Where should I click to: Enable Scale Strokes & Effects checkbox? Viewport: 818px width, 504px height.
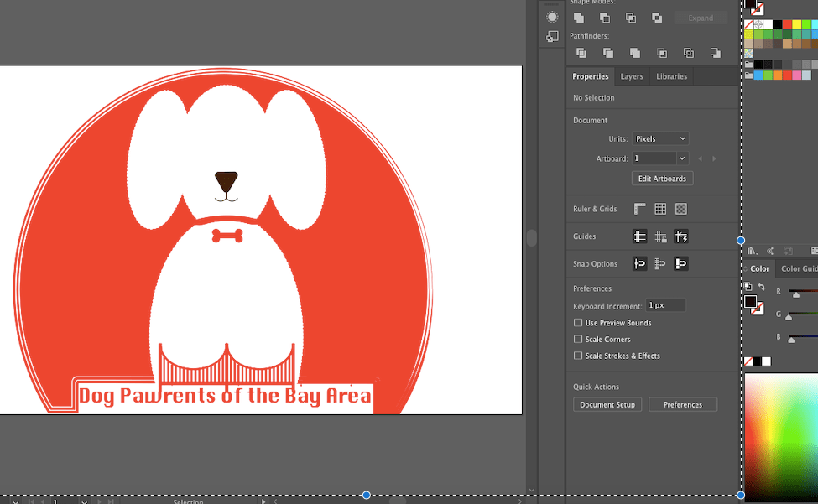(578, 356)
